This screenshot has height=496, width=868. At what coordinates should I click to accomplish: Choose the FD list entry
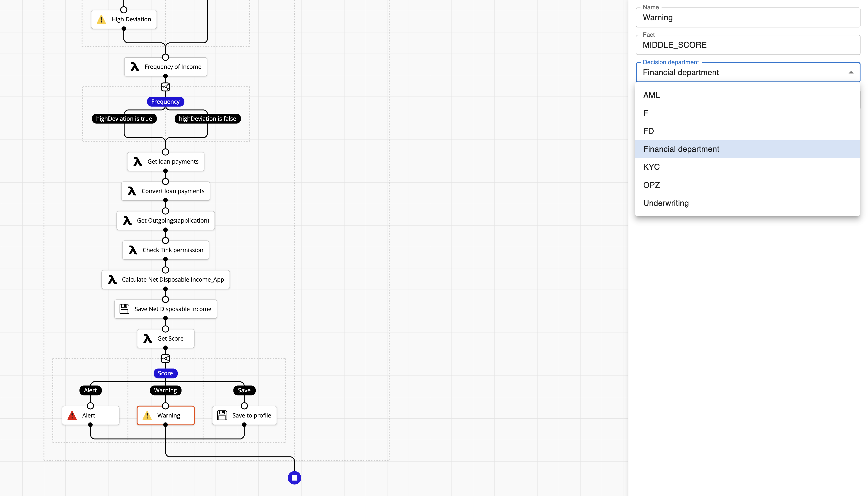point(648,131)
